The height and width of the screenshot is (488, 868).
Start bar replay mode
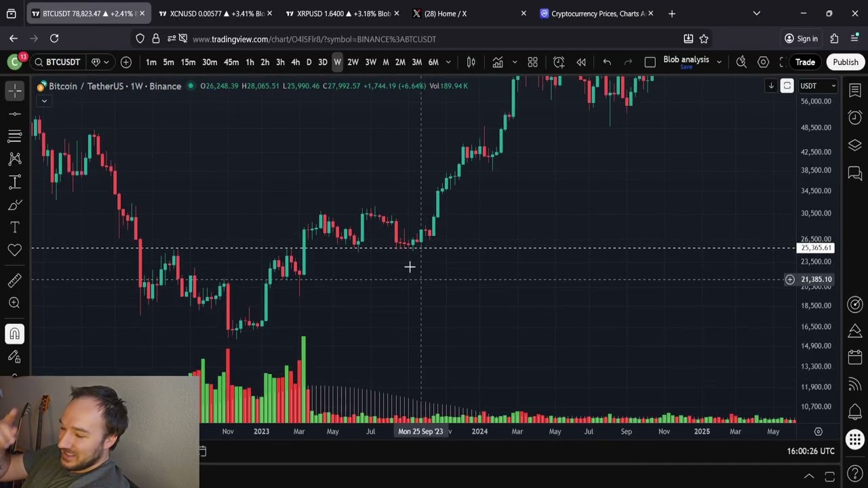[581, 62]
